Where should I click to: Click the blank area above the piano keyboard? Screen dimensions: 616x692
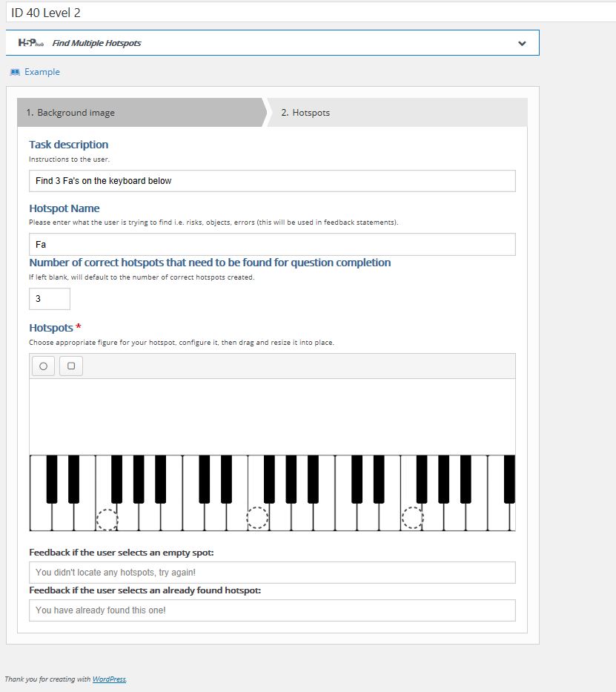(272, 417)
